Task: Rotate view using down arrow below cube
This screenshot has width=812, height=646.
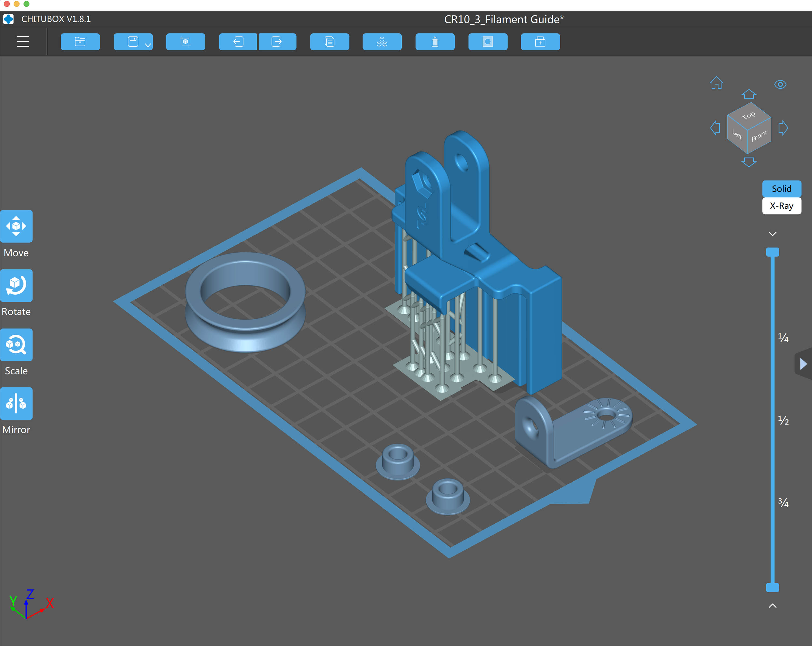Action: coord(749,162)
